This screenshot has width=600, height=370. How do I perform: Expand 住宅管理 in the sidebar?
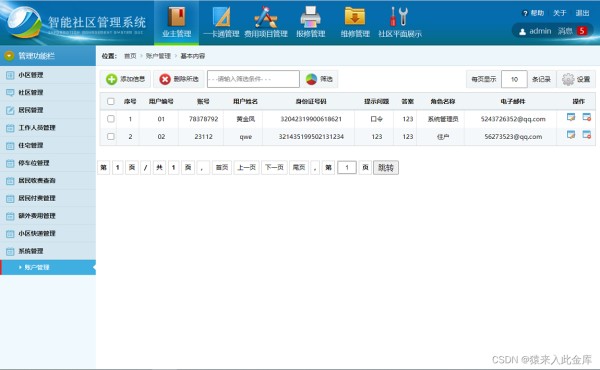coord(48,145)
